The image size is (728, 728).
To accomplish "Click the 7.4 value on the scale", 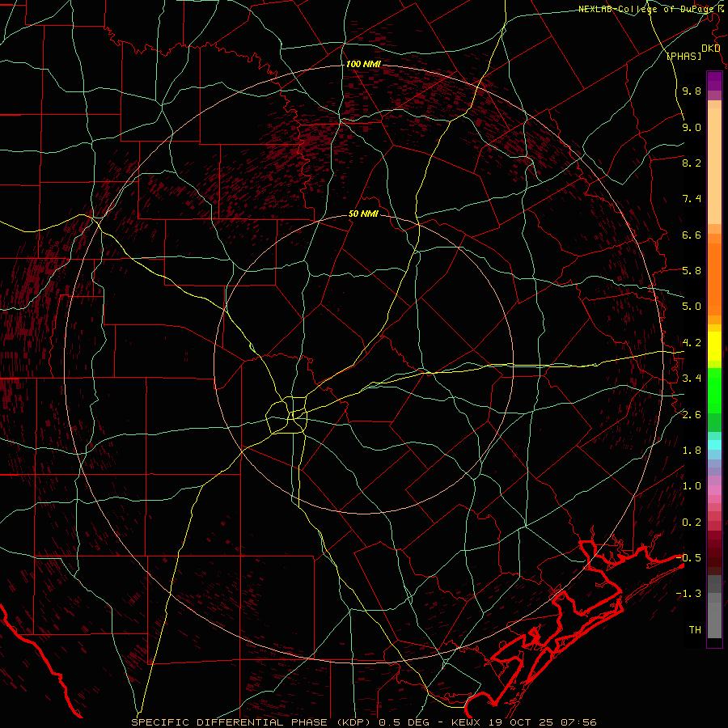I will [x=692, y=199].
